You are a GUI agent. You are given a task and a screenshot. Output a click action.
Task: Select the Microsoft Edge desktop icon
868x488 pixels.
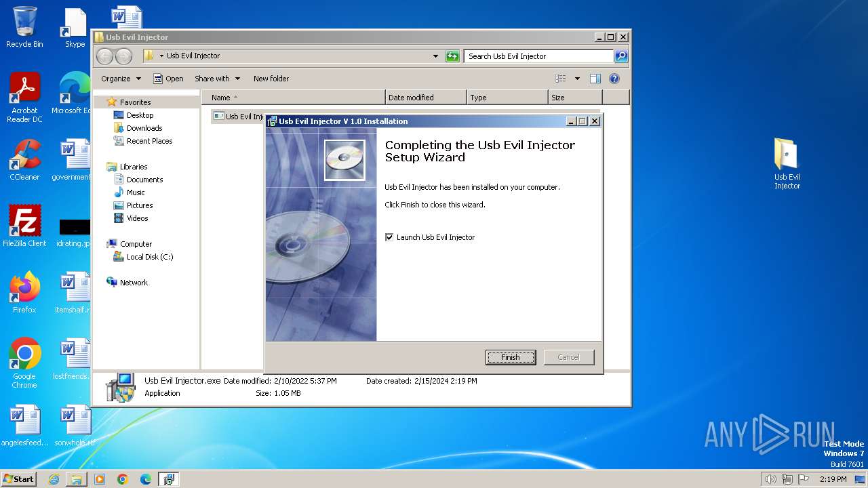(71, 94)
